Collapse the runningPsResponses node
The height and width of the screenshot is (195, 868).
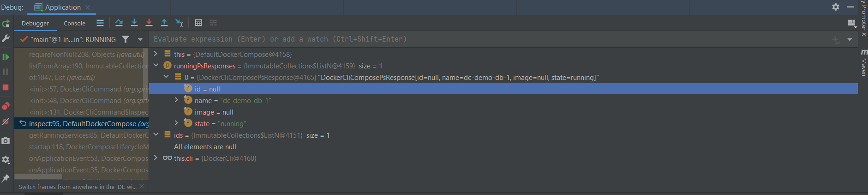tap(156, 66)
